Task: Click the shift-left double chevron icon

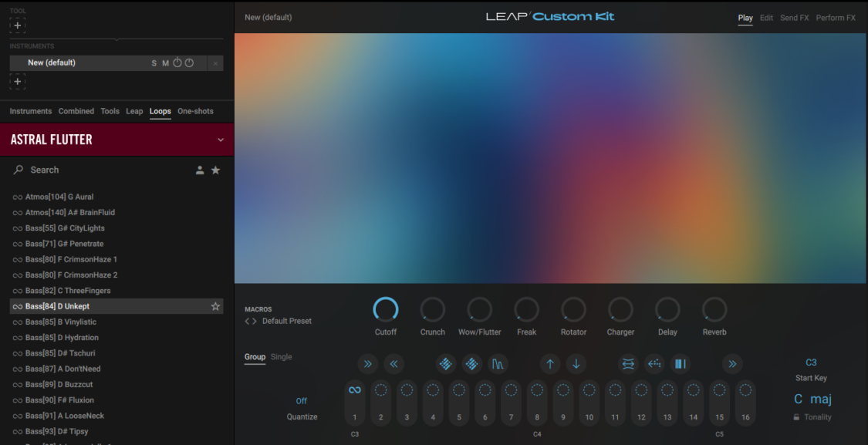Action: click(394, 363)
